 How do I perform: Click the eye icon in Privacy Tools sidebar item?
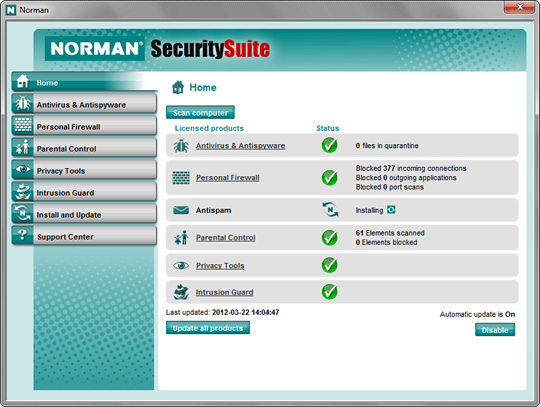click(x=23, y=169)
